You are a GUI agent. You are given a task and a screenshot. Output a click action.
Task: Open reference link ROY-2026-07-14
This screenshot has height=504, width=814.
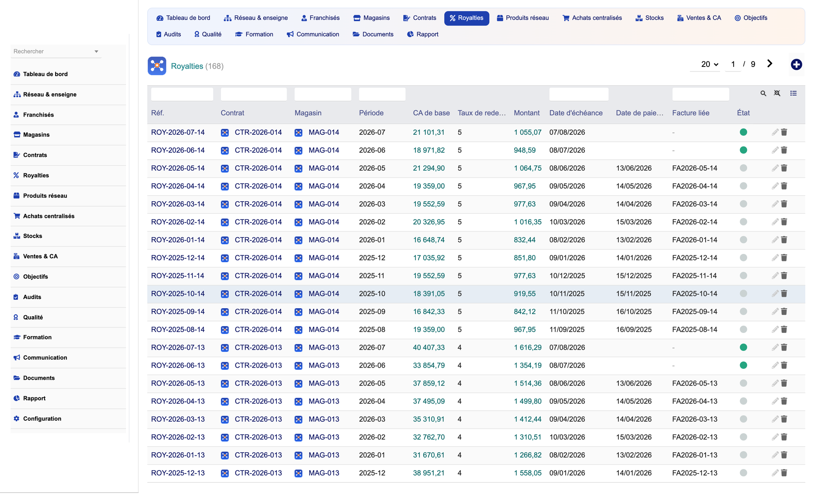point(178,133)
